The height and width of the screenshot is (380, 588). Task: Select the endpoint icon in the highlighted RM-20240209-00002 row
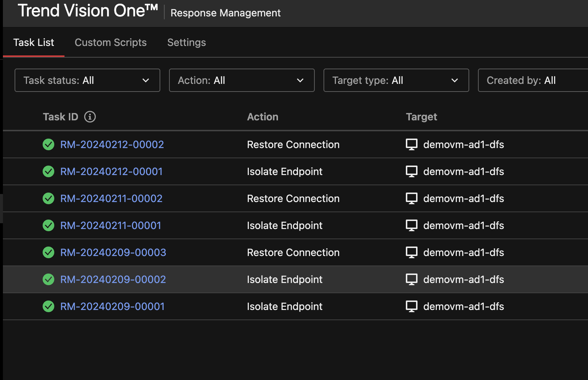pos(412,279)
